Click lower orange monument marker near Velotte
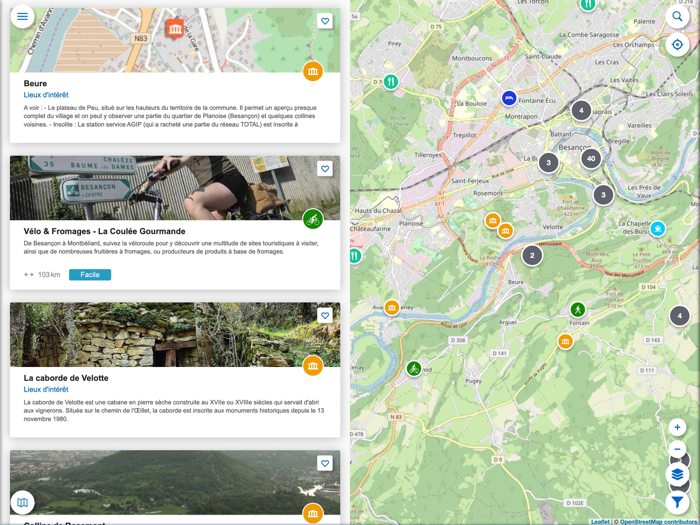Screen dimensions: 700x525 [x=505, y=231]
